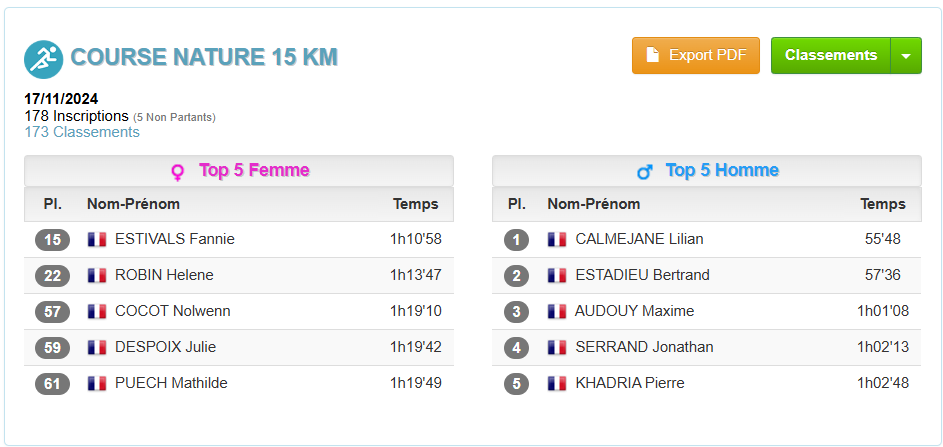The image size is (943, 447).
Task: Click the Nom-Prénom column header in men's table
Action: tap(594, 204)
